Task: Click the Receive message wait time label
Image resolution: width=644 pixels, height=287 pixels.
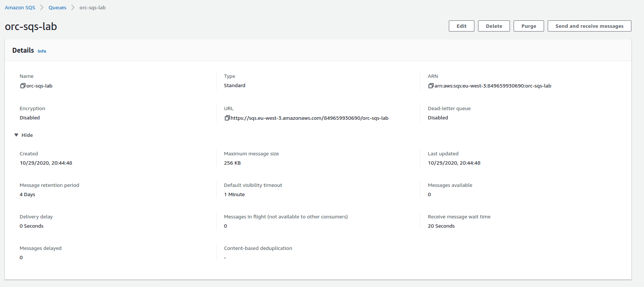Action: 459,217
